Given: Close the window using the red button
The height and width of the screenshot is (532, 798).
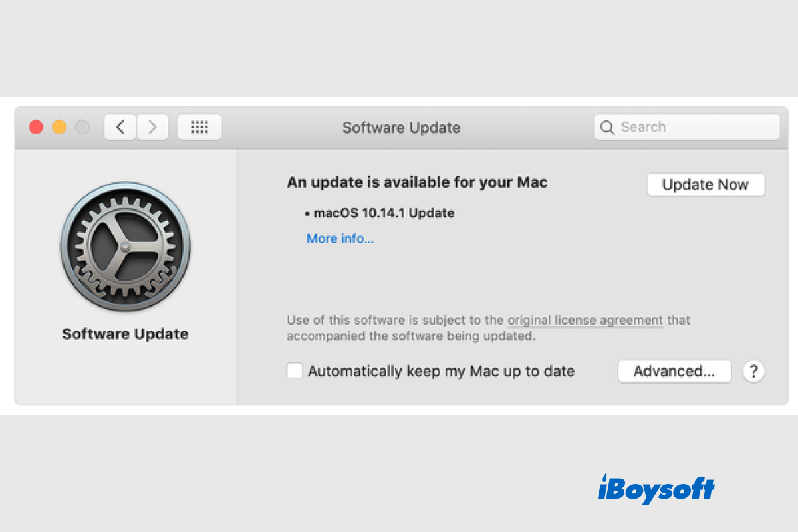Looking at the screenshot, I should tap(36, 127).
